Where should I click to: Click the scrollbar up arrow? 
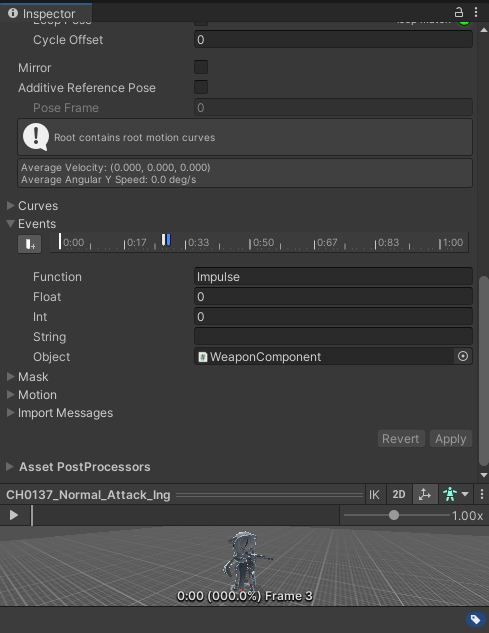(x=484, y=30)
